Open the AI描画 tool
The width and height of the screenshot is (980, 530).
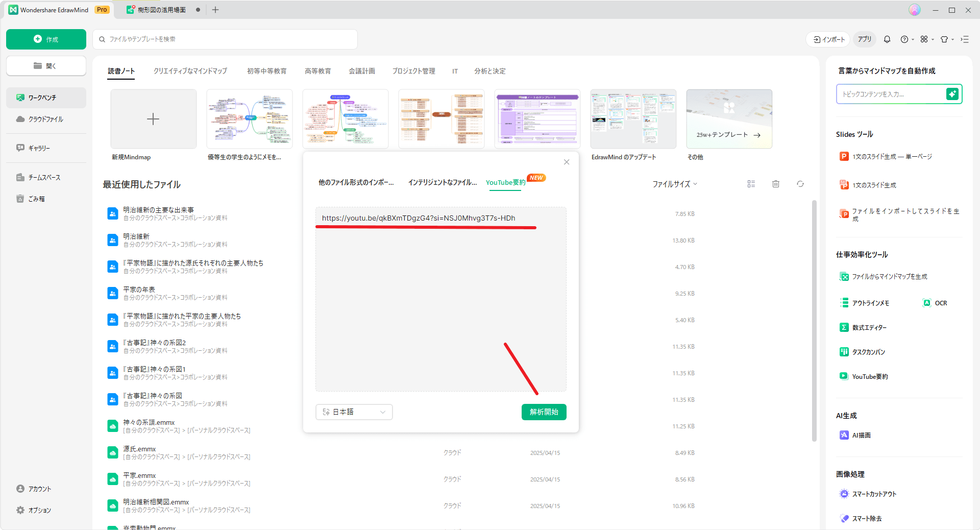pos(855,436)
